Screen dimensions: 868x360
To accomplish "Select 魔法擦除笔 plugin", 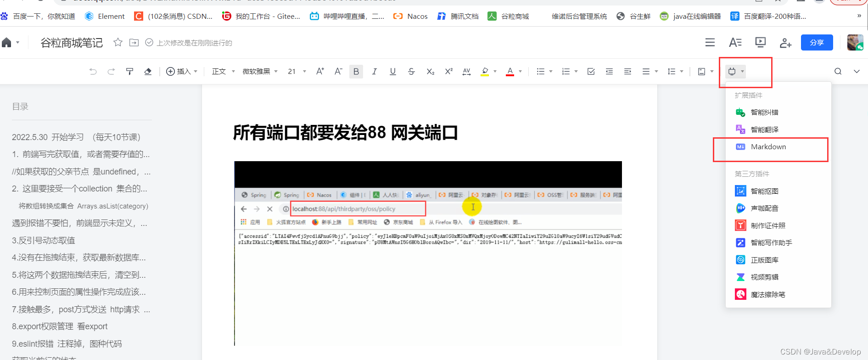I will tap(778, 294).
